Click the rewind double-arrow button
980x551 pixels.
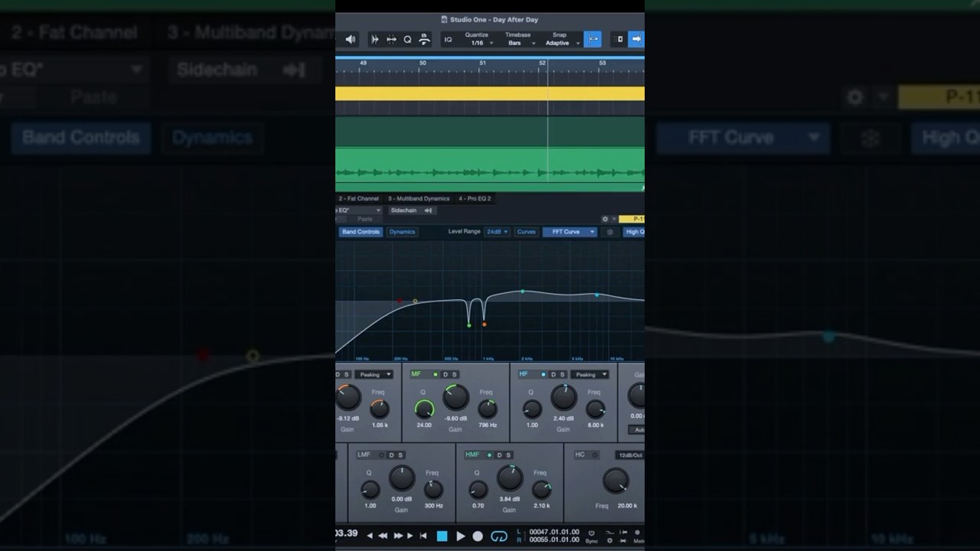383,536
